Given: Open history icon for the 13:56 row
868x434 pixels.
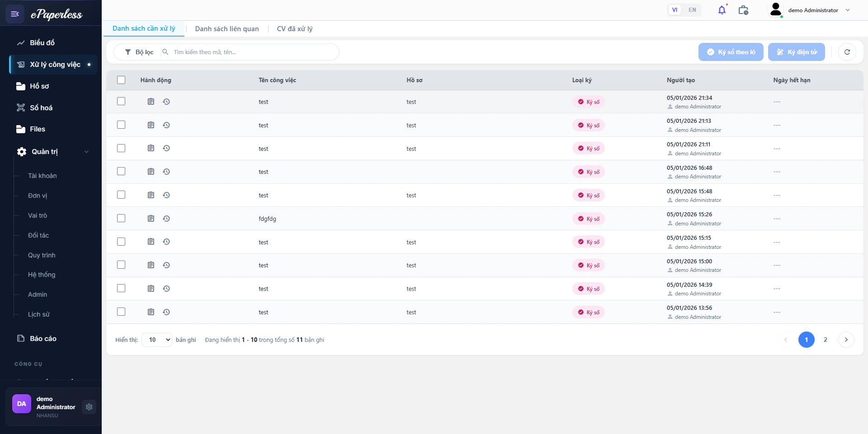Looking at the screenshot, I should click(166, 312).
